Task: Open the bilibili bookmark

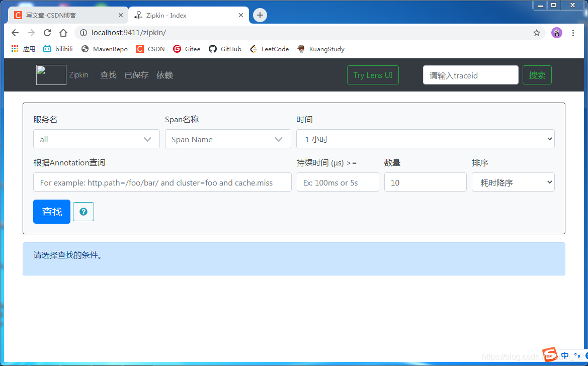Action: tap(58, 49)
